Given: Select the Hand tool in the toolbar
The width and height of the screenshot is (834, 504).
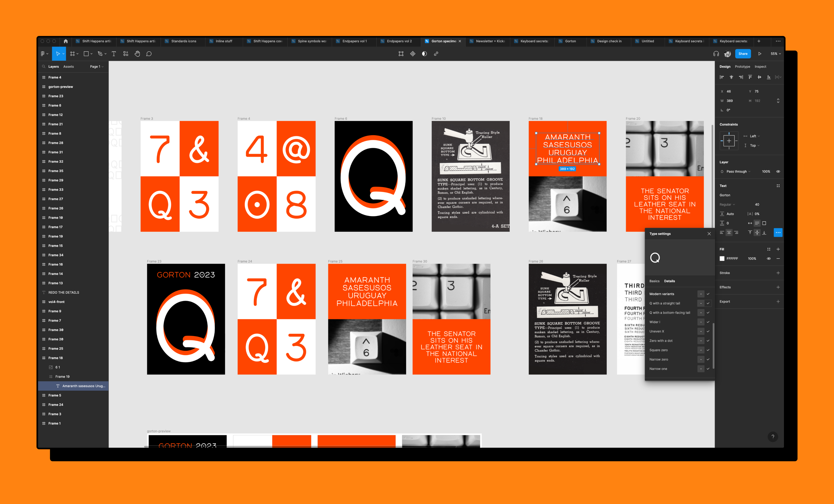Looking at the screenshot, I should click(x=137, y=54).
